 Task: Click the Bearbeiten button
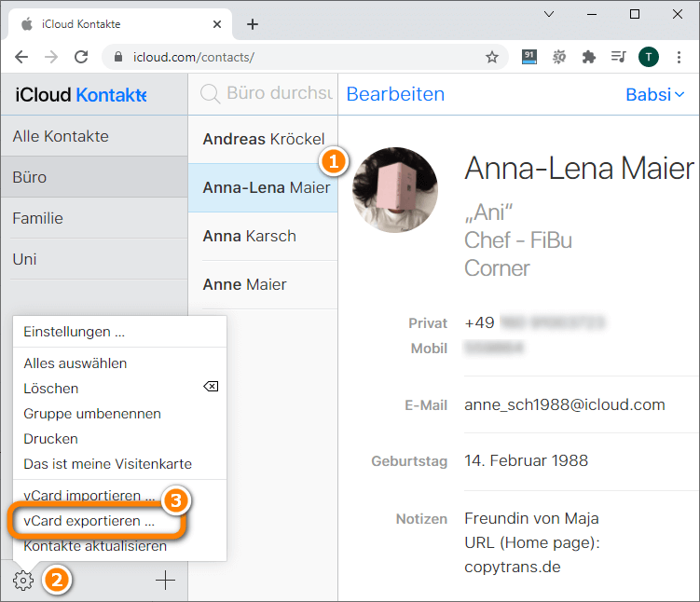pyautogui.click(x=395, y=94)
